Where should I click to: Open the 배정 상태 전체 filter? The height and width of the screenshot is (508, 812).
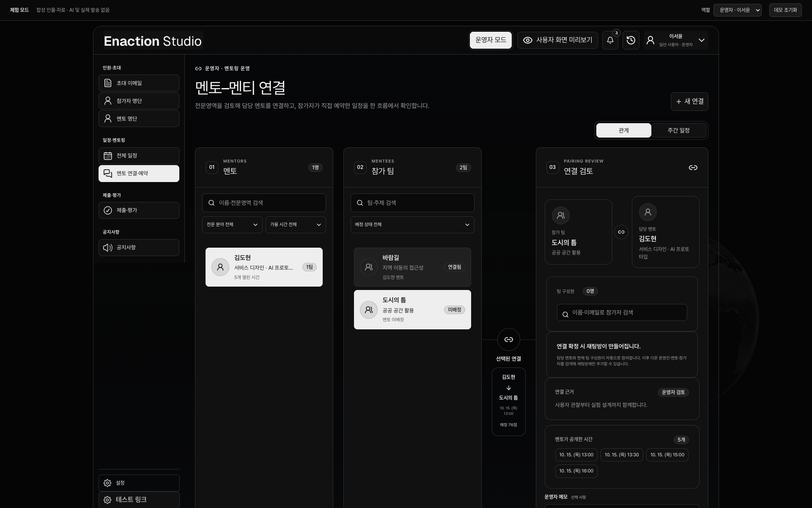pos(412,225)
